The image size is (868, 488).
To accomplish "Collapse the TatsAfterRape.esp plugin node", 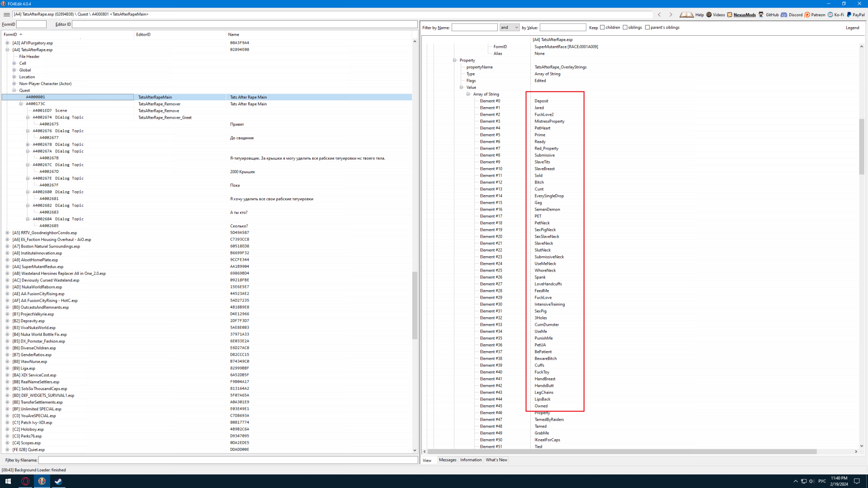I will pyautogui.click(x=7, y=50).
